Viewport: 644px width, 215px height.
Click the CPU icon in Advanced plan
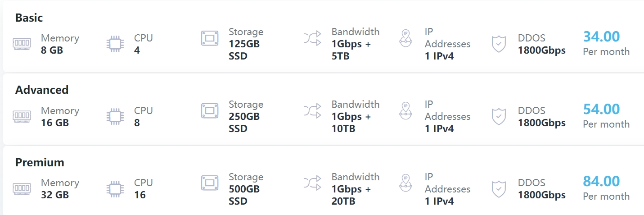point(115,116)
